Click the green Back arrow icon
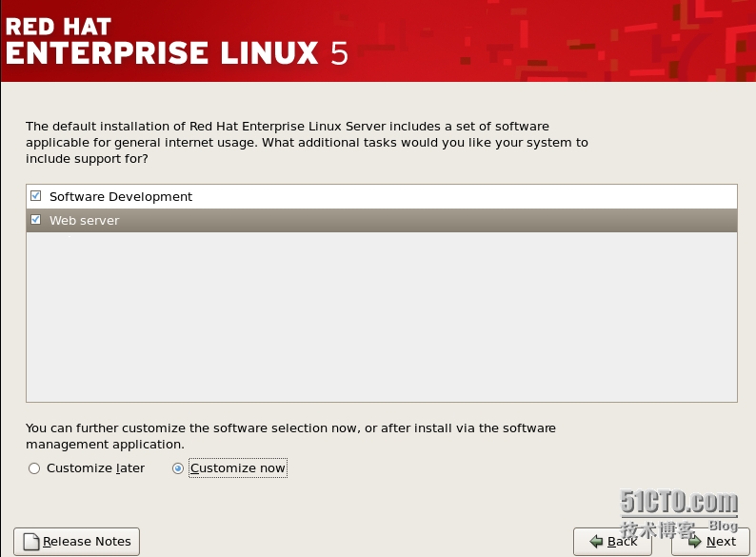The height and width of the screenshot is (557, 756). click(596, 542)
